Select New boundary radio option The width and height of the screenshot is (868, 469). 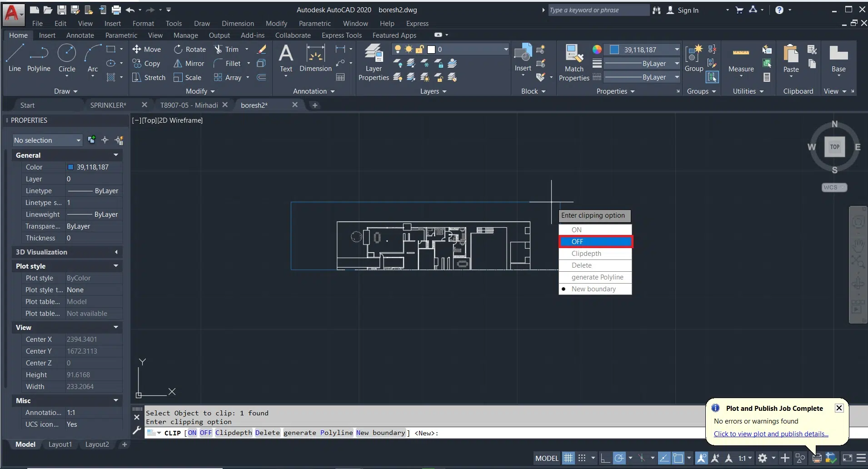point(594,289)
